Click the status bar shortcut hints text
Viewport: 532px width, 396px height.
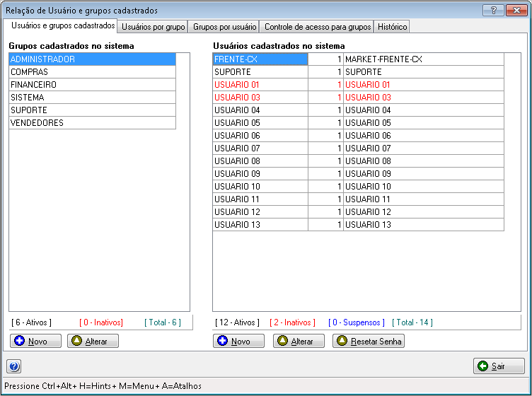pyautogui.click(x=103, y=386)
